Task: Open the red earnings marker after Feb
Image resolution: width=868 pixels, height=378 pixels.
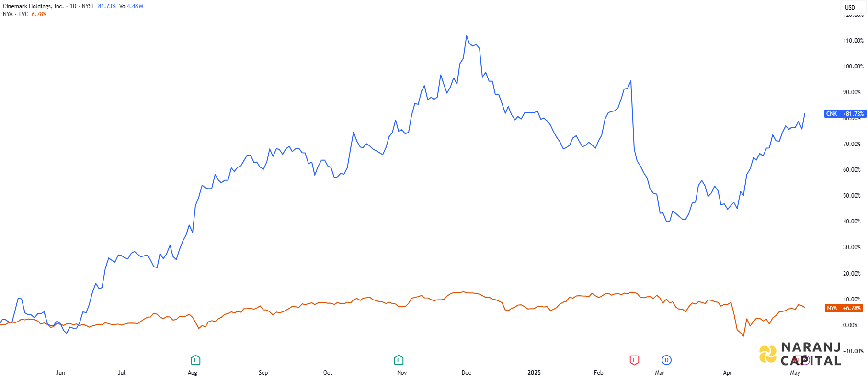Action: pyautogui.click(x=634, y=360)
